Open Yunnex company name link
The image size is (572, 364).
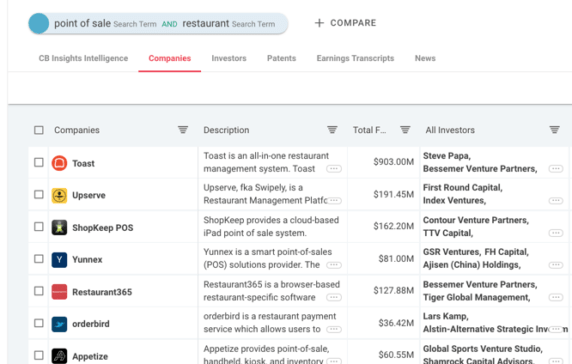[x=87, y=260]
